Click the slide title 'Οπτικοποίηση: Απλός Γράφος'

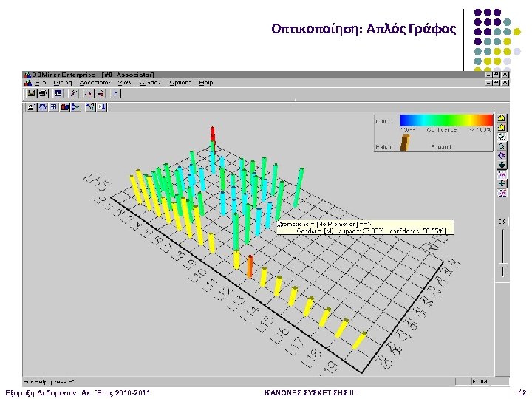364,29
